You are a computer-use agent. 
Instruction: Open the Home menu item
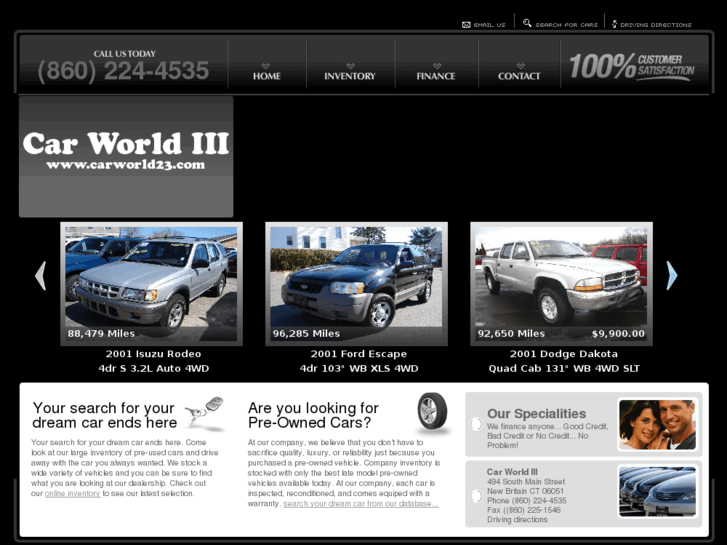(267, 76)
